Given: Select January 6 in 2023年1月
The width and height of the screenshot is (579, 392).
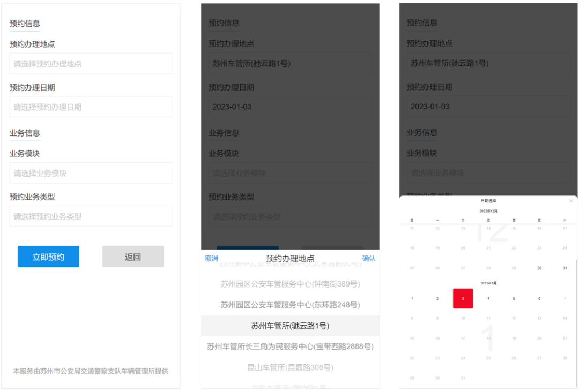Looking at the screenshot, I should 539,298.
